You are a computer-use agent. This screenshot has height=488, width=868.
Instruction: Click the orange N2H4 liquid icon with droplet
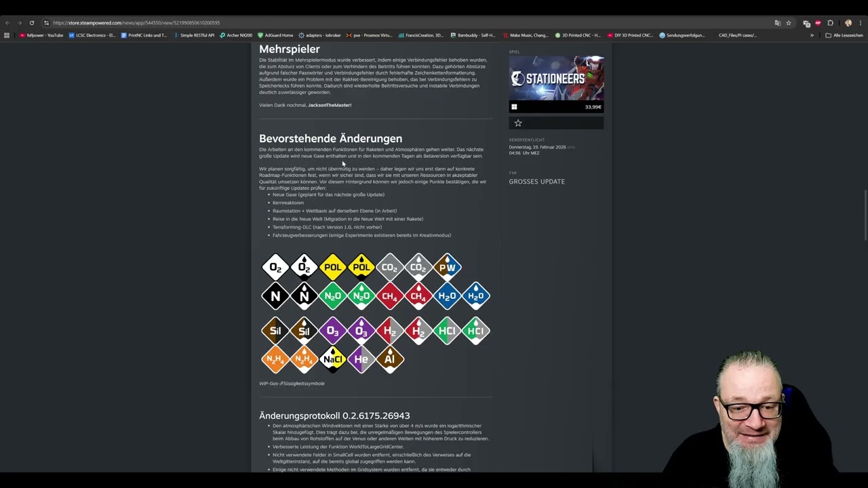pos(304,359)
